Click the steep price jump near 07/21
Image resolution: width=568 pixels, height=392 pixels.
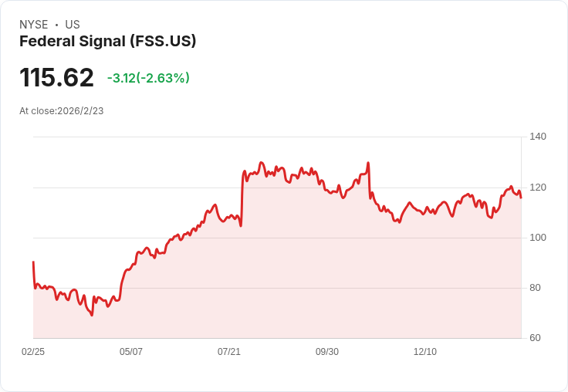pyautogui.click(x=242, y=197)
